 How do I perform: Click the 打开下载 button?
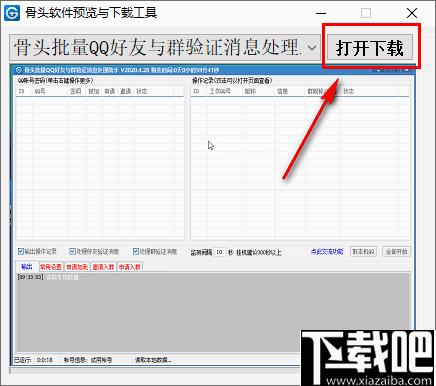pyautogui.click(x=369, y=47)
